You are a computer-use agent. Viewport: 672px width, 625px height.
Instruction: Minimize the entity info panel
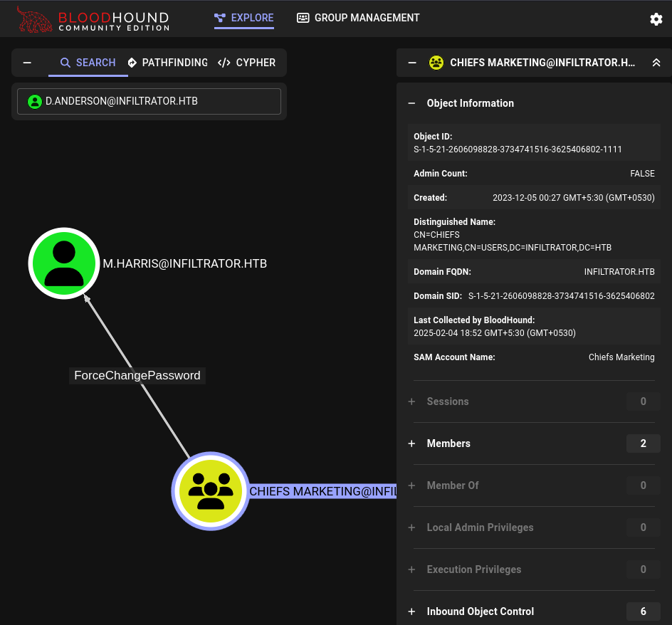coord(412,63)
